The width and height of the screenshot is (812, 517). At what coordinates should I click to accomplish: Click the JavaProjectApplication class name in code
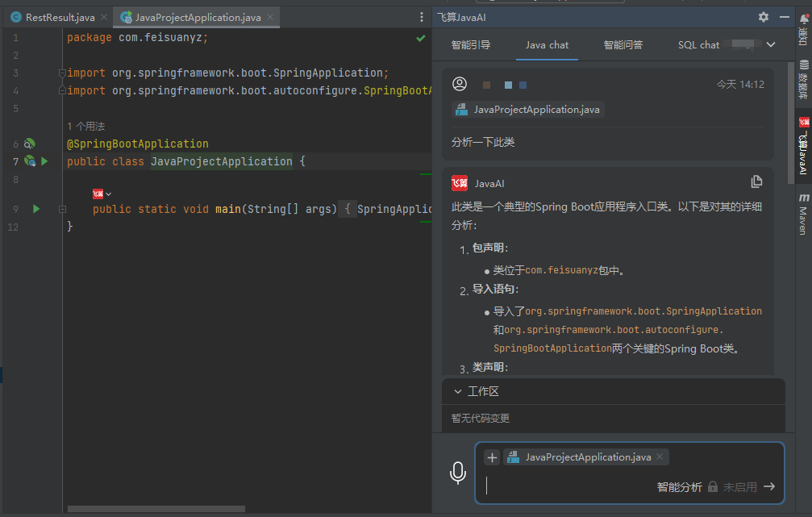(222, 161)
